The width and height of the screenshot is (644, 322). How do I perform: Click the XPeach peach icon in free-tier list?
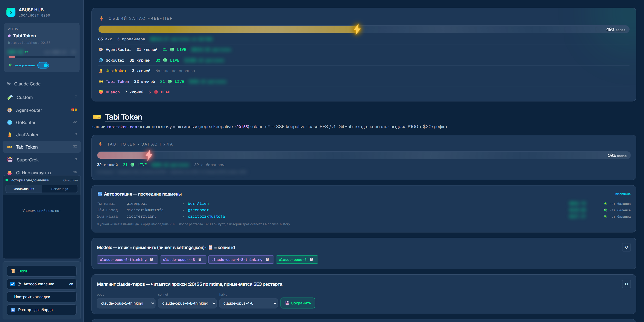pyautogui.click(x=101, y=92)
